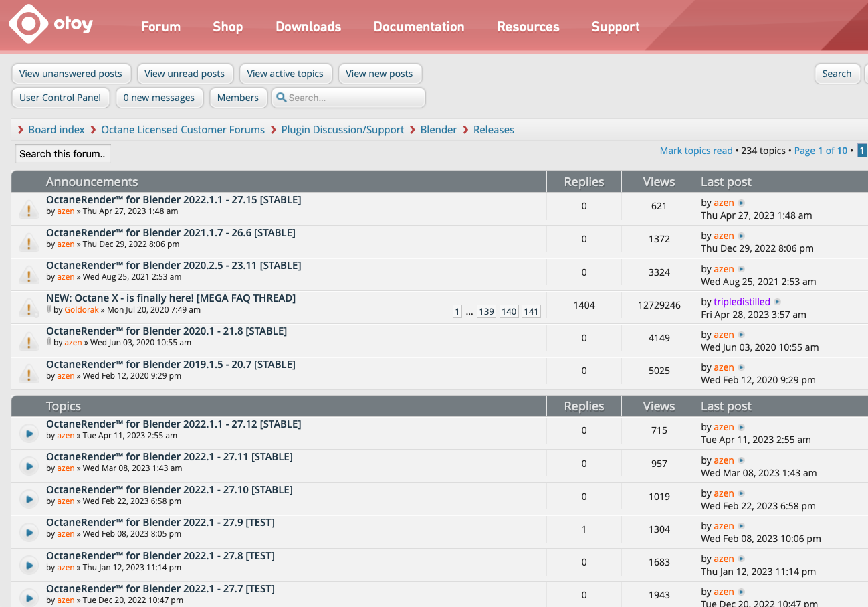Image resolution: width=868 pixels, height=607 pixels.
Task: Open the Support menu
Action: point(616,27)
